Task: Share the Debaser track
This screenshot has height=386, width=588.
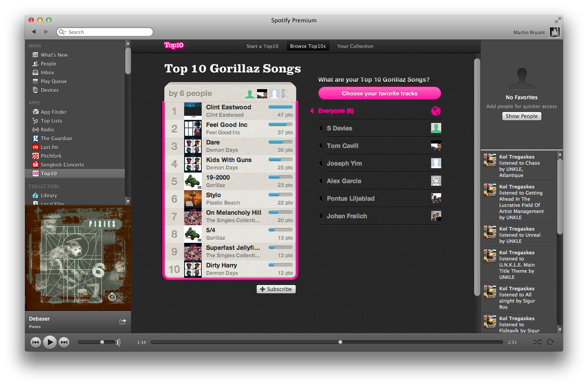Action: click(123, 321)
